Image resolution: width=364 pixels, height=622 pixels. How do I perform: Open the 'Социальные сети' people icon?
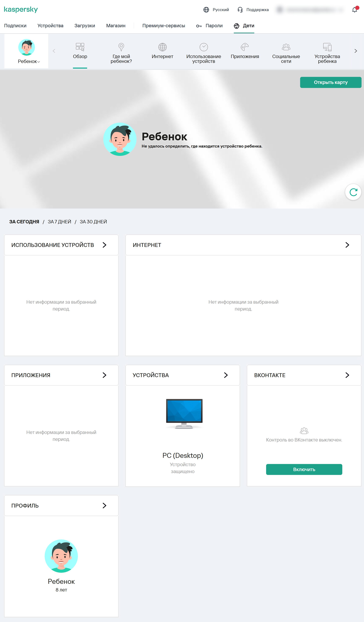[x=286, y=47]
